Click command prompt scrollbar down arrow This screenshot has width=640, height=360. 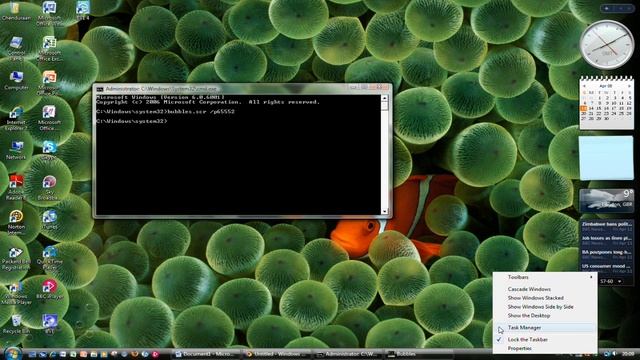[x=384, y=211]
